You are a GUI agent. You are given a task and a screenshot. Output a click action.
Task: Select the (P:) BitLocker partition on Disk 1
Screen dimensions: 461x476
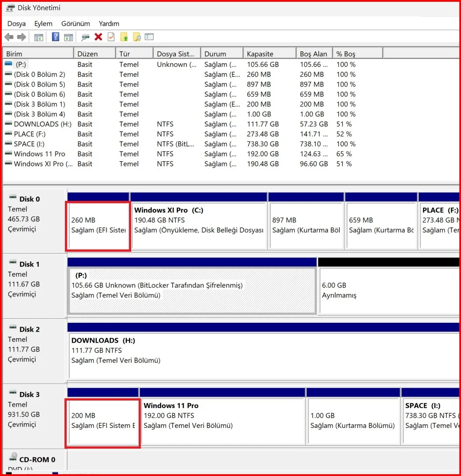coord(192,291)
